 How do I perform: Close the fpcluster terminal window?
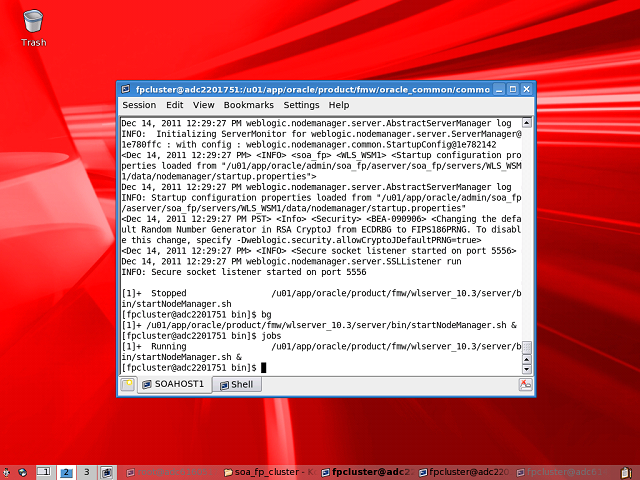527,89
